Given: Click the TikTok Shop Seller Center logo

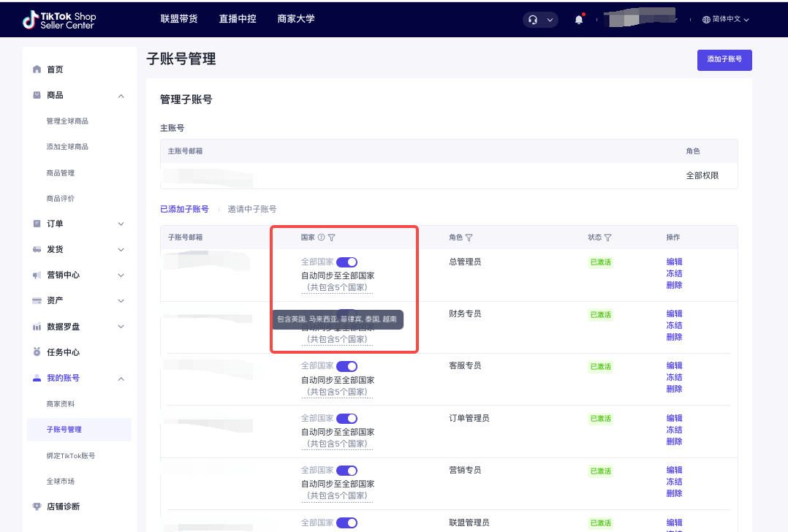Looking at the screenshot, I should click(59, 20).
